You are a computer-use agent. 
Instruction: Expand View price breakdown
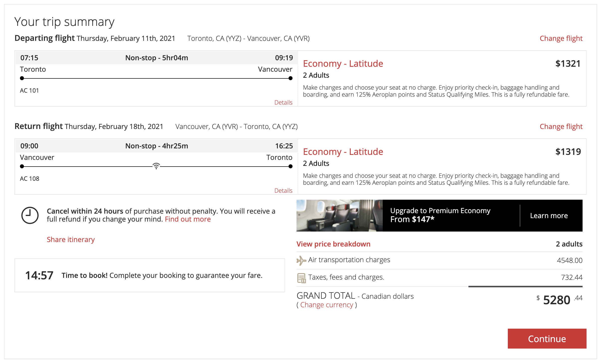tap(333, 244)
